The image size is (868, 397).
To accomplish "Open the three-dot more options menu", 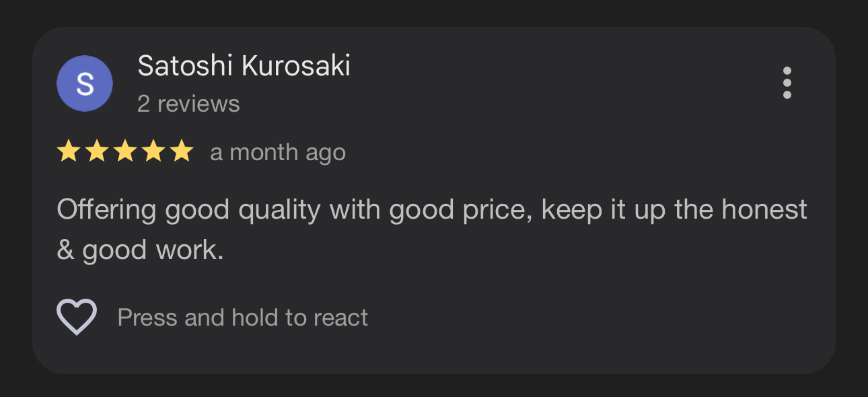I will pos(787,83).
